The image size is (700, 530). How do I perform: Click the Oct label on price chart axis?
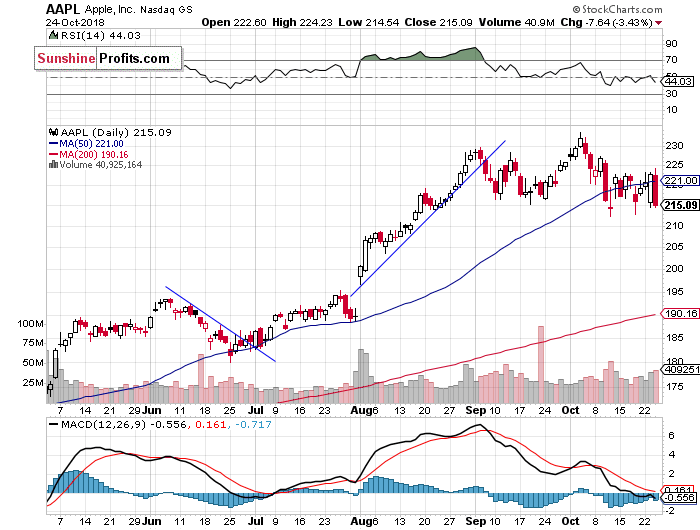571,410
